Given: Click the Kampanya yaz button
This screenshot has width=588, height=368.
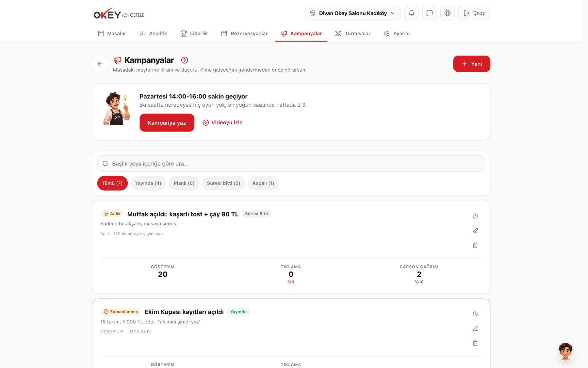Looking at the screenshot, I should 167,123.
